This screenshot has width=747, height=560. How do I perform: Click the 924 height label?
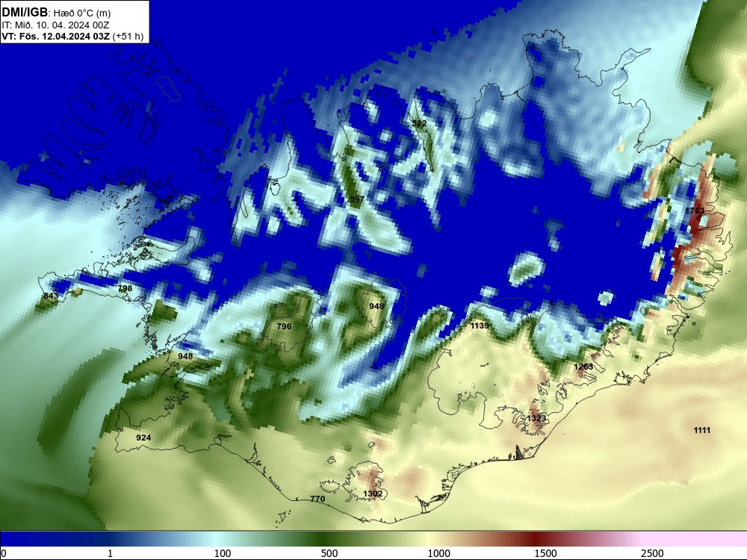point(143,438)
